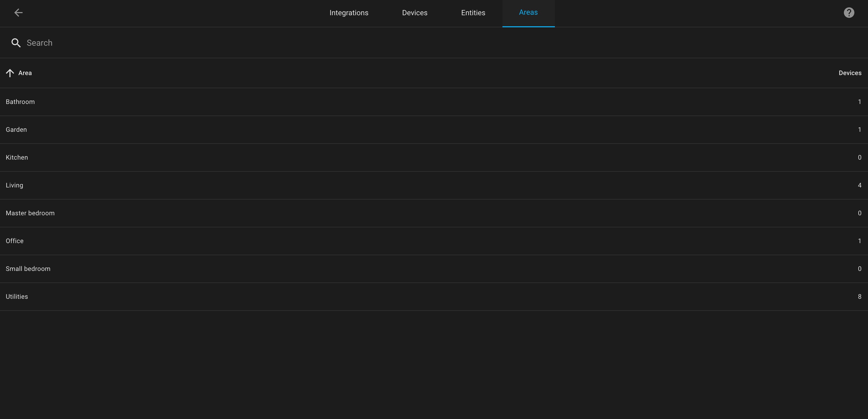868x419 pixels.
Task: Open the Kitchen area row
Action: pos(434,158)
